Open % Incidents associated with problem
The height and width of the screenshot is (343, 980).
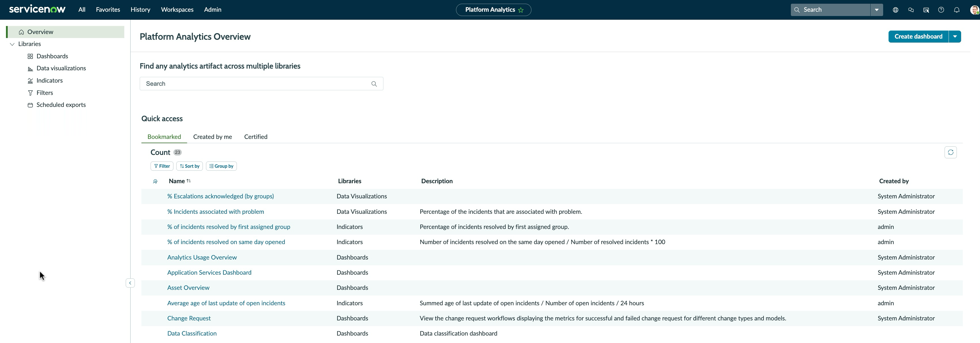[x=216, y=212]
